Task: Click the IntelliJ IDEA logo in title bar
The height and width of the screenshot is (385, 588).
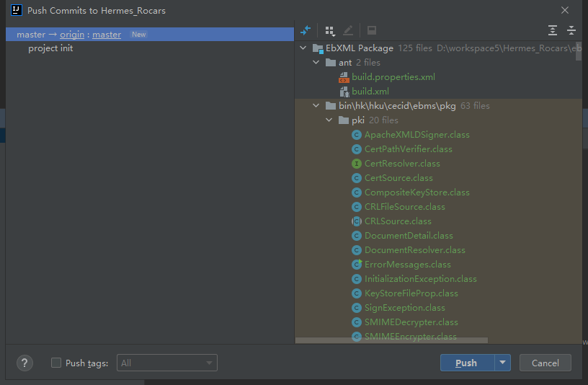Action: pyautogui.click(x=17, y=10)
